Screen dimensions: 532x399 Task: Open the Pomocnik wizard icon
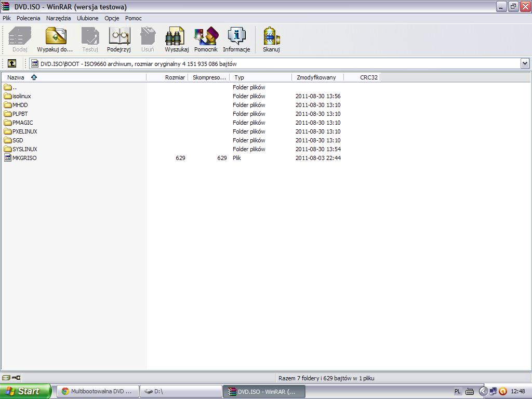[x=206, y=36]
